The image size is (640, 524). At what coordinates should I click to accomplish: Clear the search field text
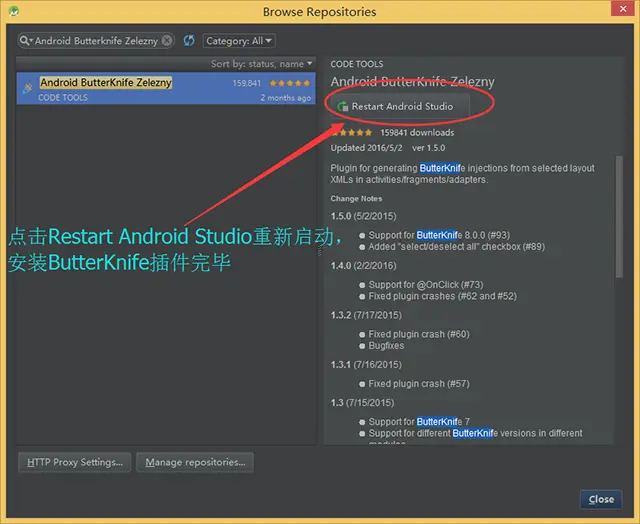coord(167,40)
